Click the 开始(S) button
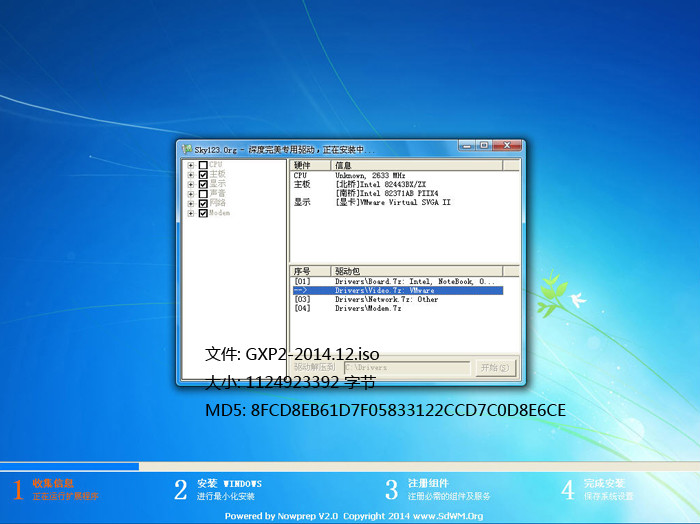700x524 pixels. click(x=495, y=368)
